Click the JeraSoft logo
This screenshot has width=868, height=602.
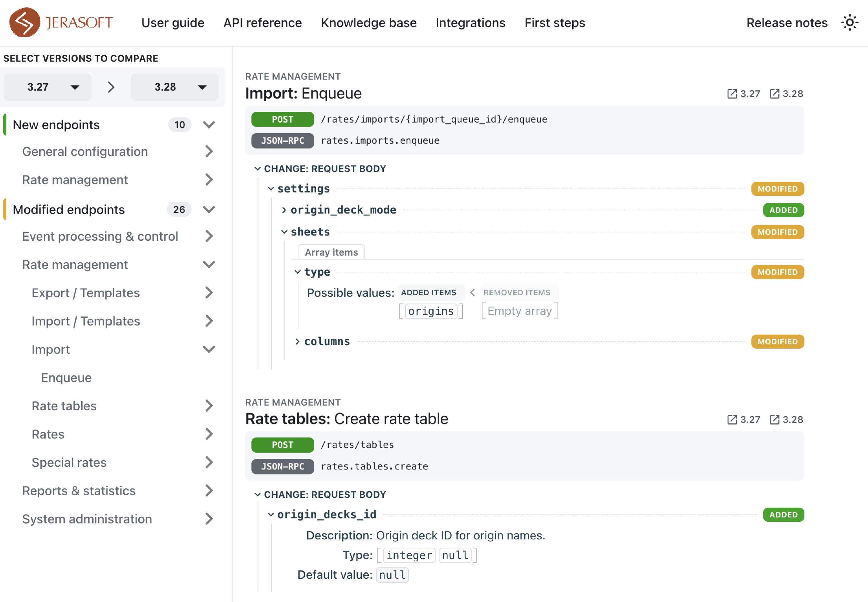(x=61, y=23)
